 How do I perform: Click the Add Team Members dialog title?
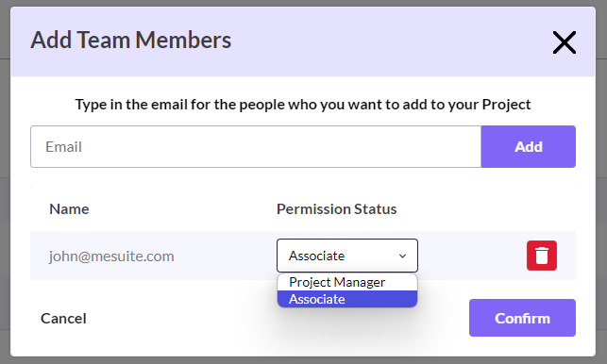coord(131,40)
